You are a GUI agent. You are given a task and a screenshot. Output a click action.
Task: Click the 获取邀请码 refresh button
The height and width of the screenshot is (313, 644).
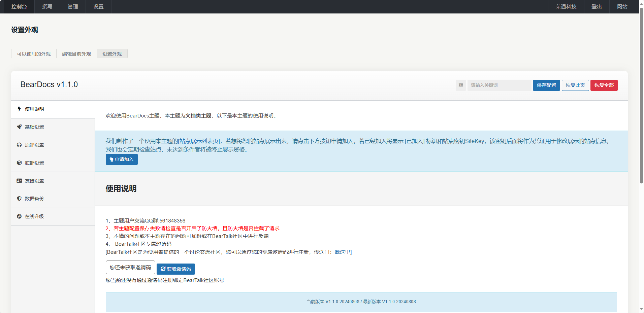(175, 269)
